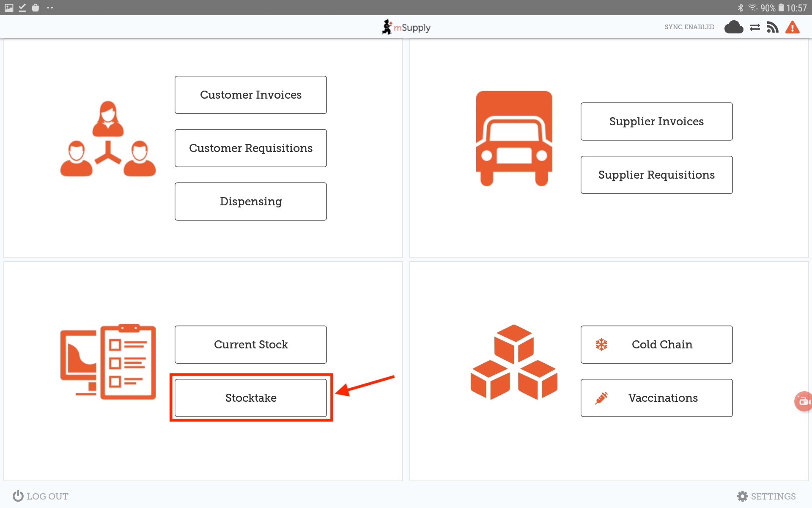This screenshot has width=812, height=508.
Task: Click the customers group icon
Action: pos(108,139)
